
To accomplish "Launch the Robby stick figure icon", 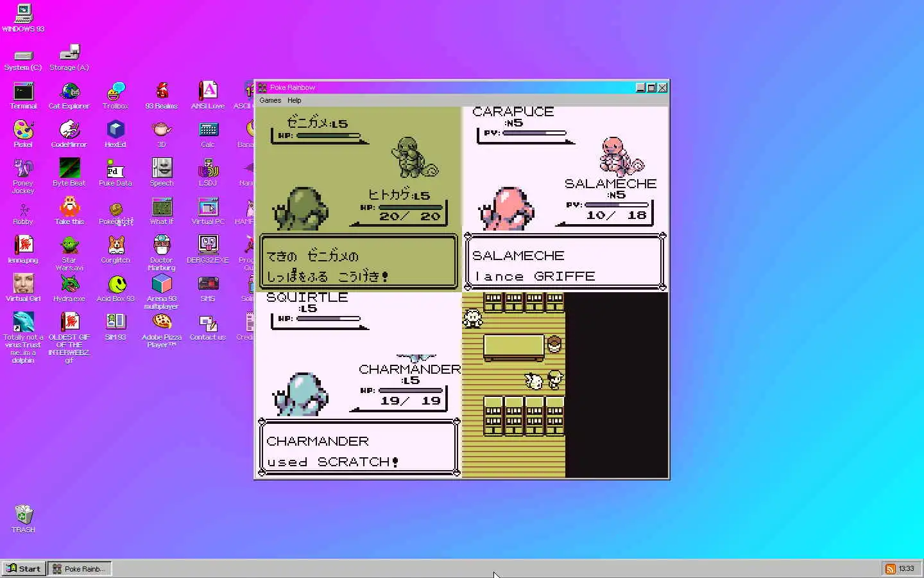I will coord(23,213).
